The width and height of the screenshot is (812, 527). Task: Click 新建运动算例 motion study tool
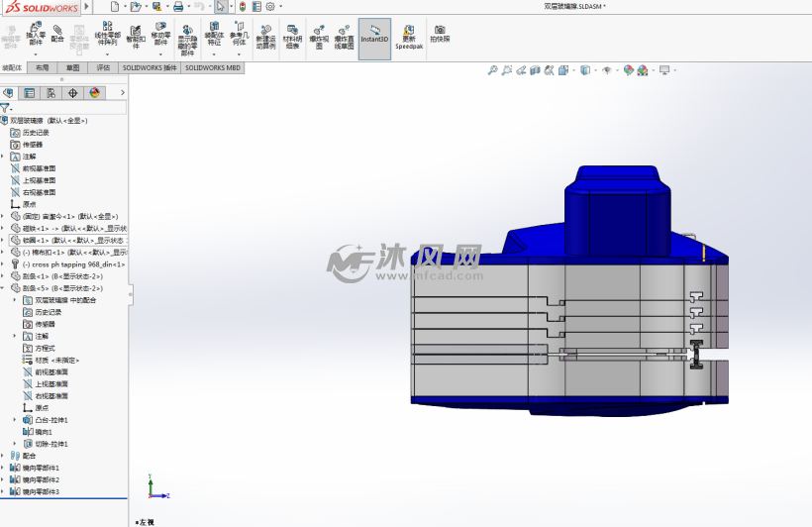[x=265, y=37]
